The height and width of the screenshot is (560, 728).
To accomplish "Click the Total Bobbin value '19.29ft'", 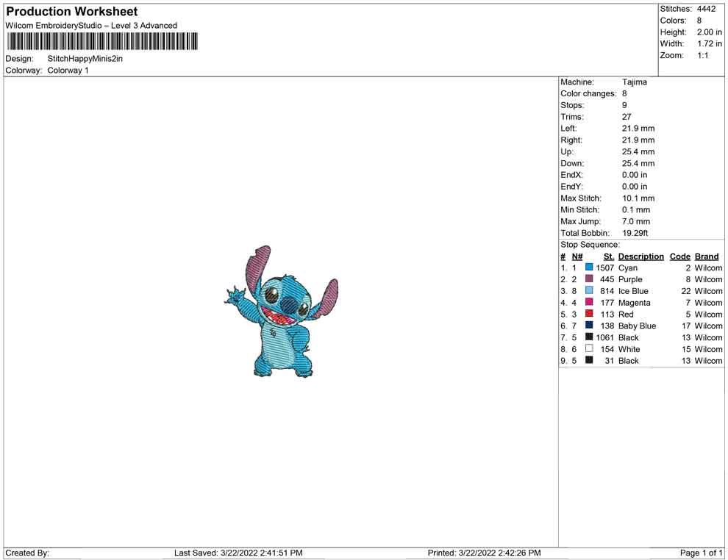I will [x=635, y=233].
